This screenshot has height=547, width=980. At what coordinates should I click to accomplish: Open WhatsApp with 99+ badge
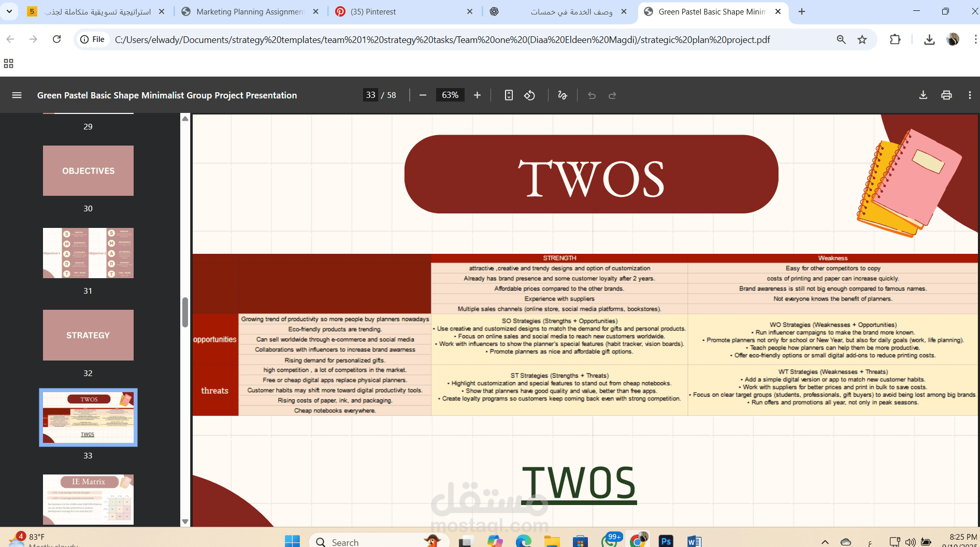pos(610,540)
